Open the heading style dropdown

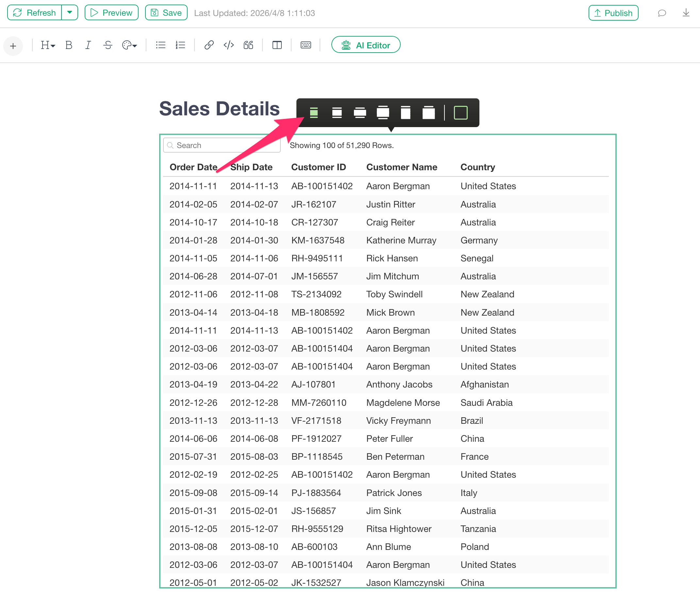point(48,45)
